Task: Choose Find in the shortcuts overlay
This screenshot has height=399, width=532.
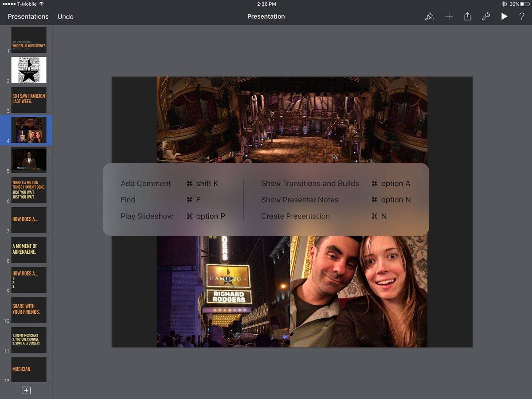Action: [128, 200]
